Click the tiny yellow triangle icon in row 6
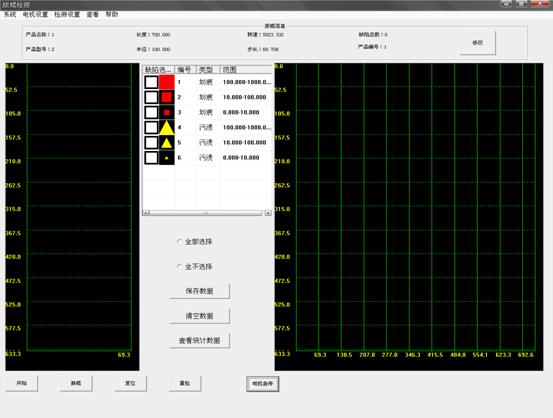This screenshot has width=553, height=418. pos(166,158)
